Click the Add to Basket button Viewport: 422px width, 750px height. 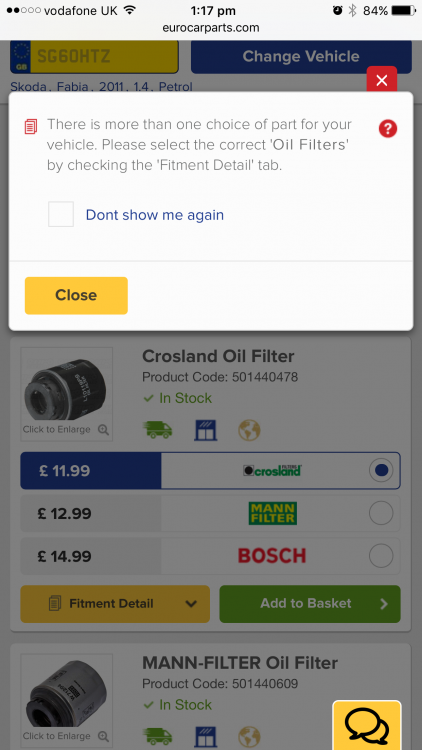[310, 604]
